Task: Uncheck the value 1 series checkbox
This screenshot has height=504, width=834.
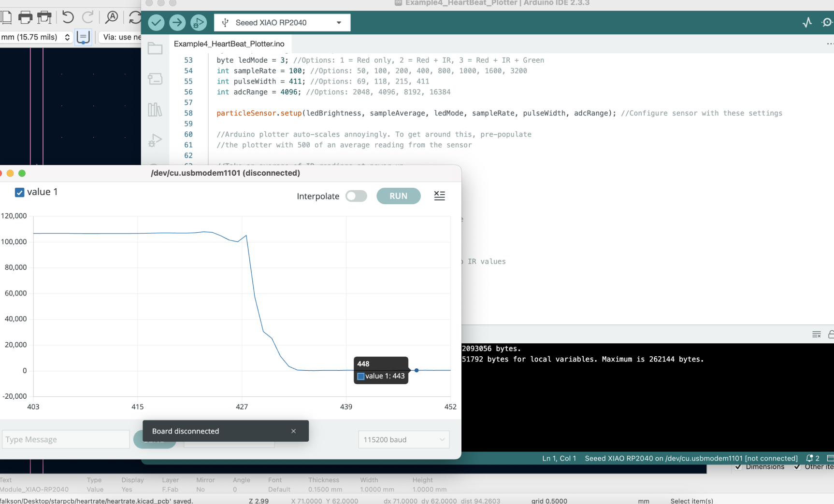Action: 20,192
